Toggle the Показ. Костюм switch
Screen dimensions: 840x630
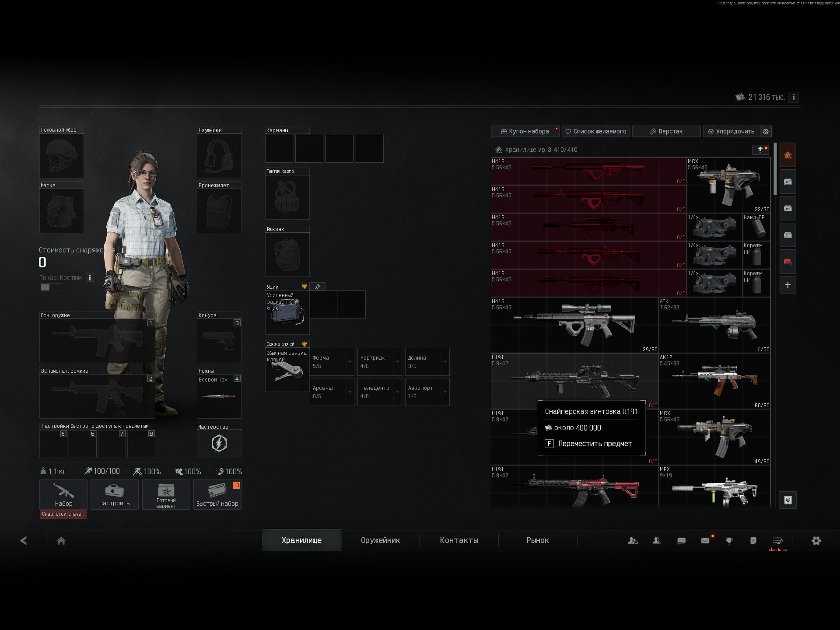(x=51, y=287)
